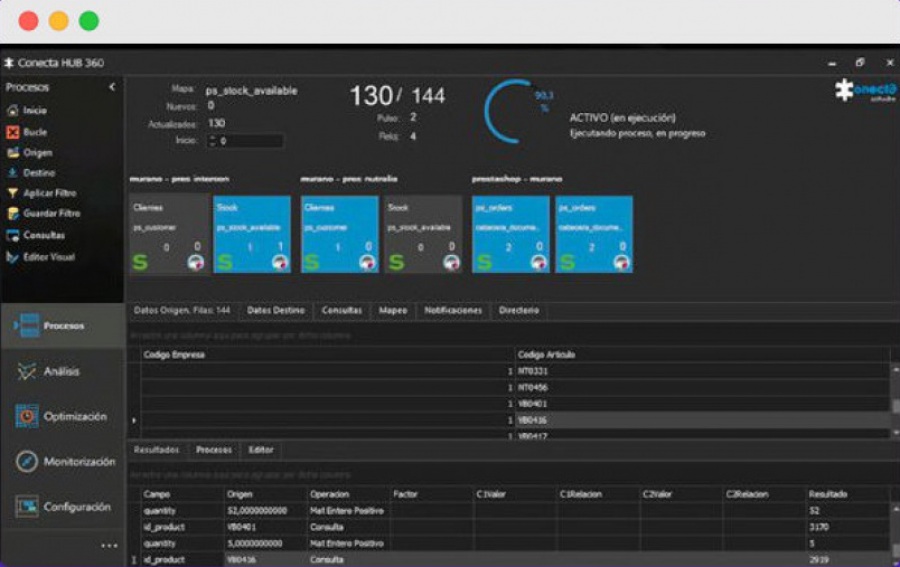Click the ps_stock_available Mapa value
This screenshot has height=567, width=900.
click(x=251, y=91)
